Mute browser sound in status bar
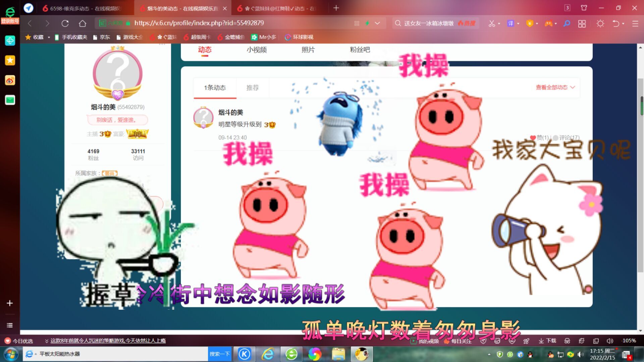Screen dimensions: 644x362 [x=610, y=341]
